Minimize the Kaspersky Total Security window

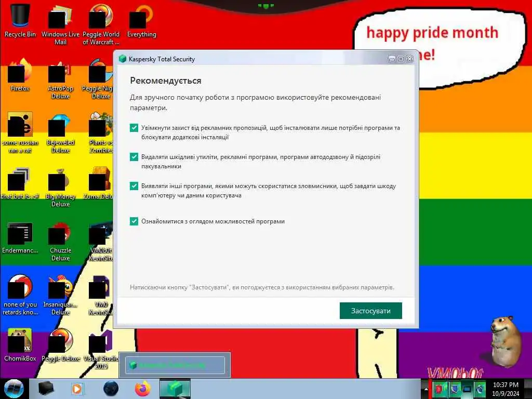(392, 59)
